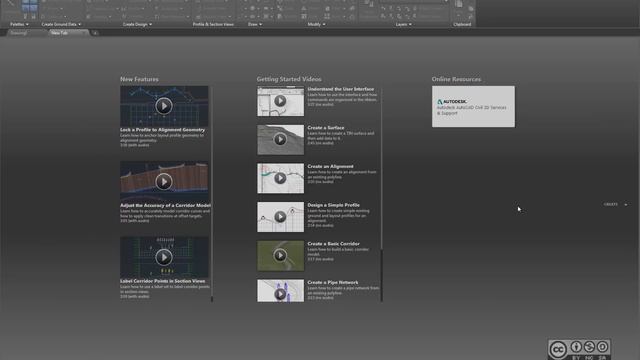640x360 pixels.
Task: Play the Create a Surface video thumbnail
Action: coord(280,140)
